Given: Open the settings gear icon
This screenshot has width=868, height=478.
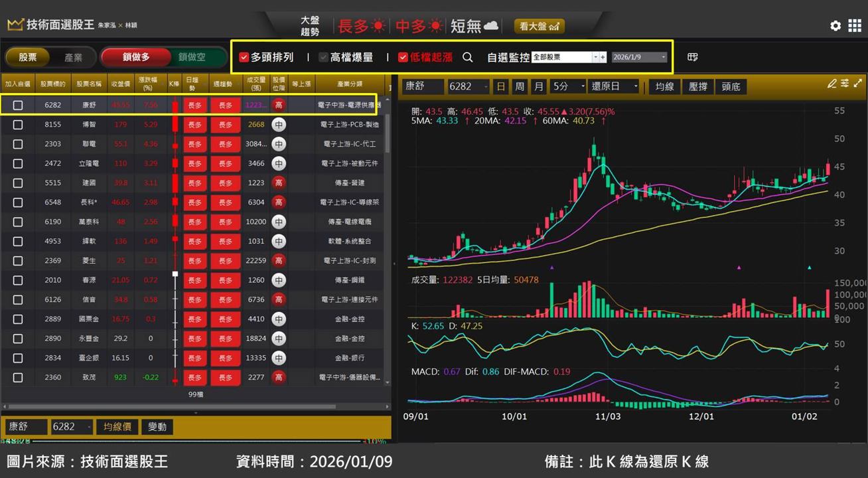Looking at the screenshot, I should pyautogui.click(x=835, y=26).
